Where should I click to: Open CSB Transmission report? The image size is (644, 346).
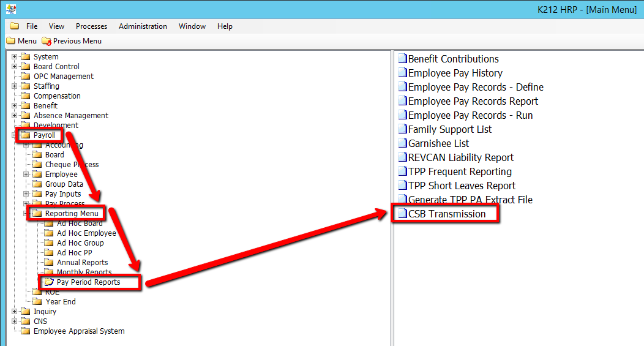446,214
